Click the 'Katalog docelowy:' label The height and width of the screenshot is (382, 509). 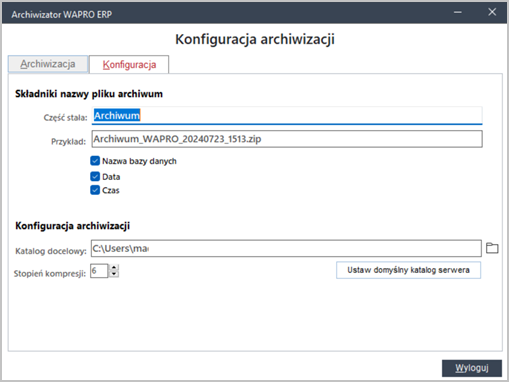51,251
